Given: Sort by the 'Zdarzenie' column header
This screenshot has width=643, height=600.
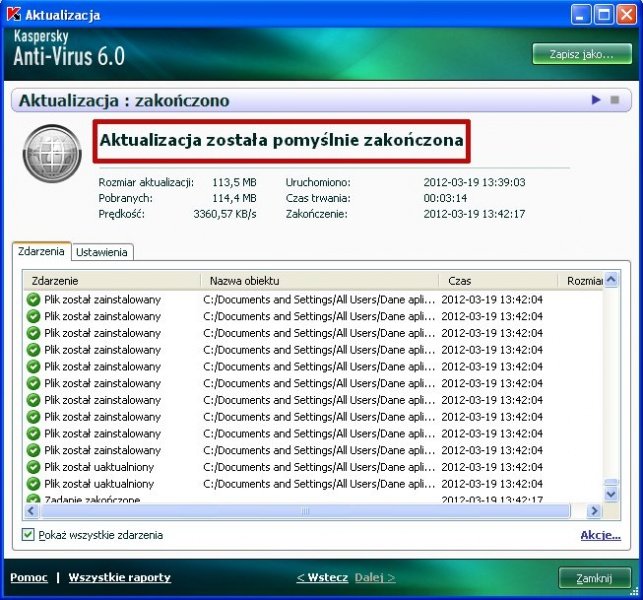Looking at the screenshot, I should (110, 281).
